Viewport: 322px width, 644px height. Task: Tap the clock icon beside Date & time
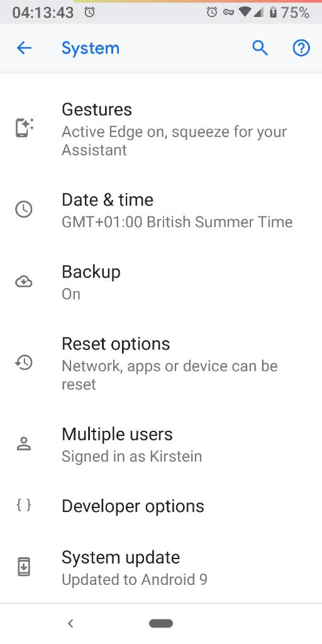coord(24,209)
